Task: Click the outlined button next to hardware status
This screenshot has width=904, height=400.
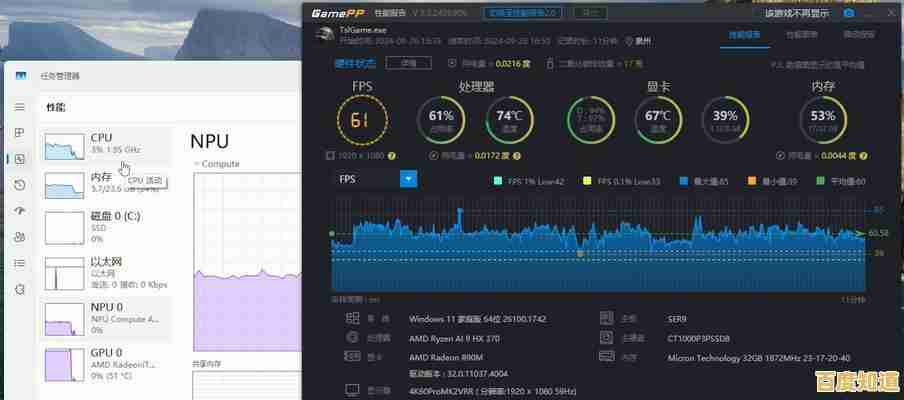Action: coord(408,62)
